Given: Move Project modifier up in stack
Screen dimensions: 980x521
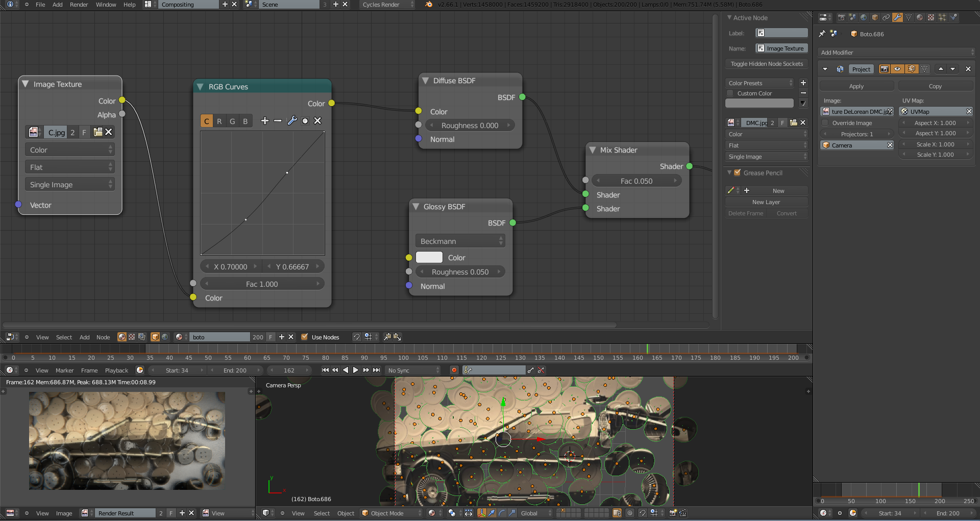Looking at the screenshot, I should tap(941, 69).
